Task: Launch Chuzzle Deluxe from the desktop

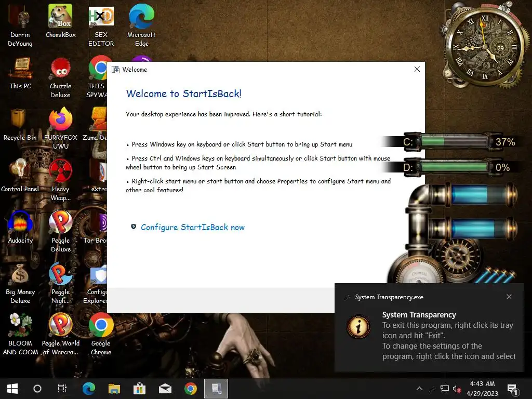Action: coord(60,78)
